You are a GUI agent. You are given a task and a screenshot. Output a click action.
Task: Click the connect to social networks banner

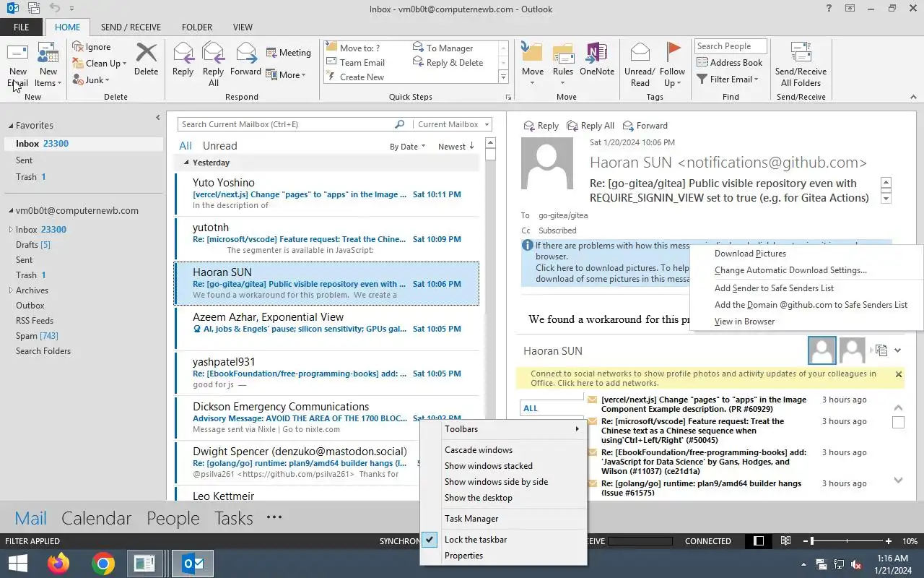(x=703, y=379)
